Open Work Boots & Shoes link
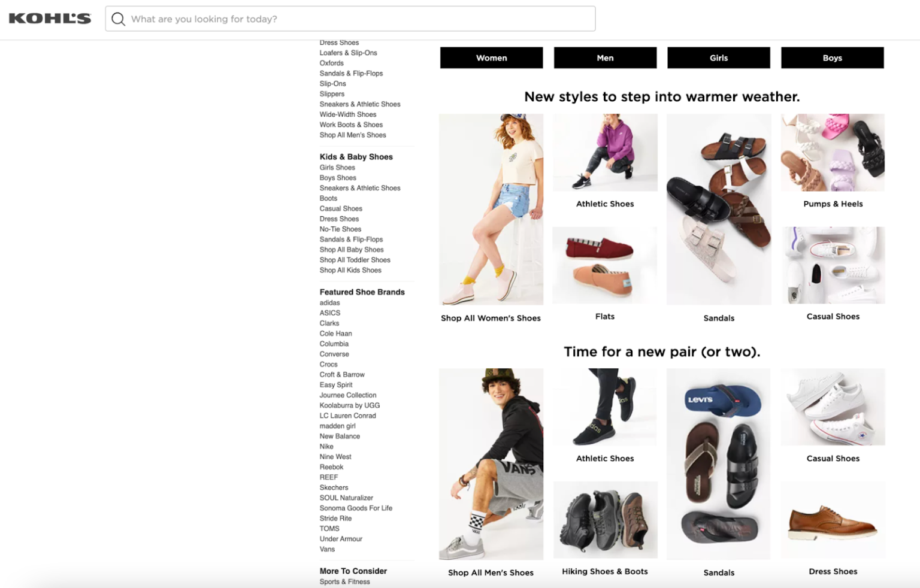Image resolution: width=920 pixels, height=588 pixels. 351,125
